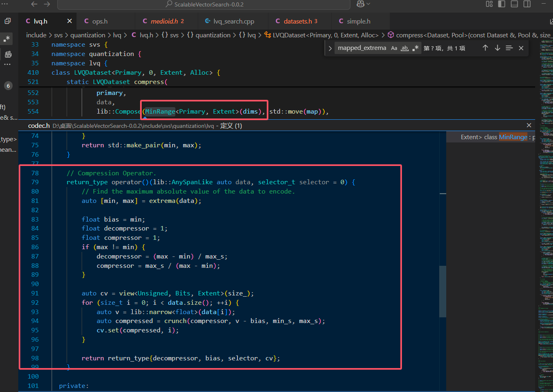Toggle Match Whole Word in find

(404, 48)
